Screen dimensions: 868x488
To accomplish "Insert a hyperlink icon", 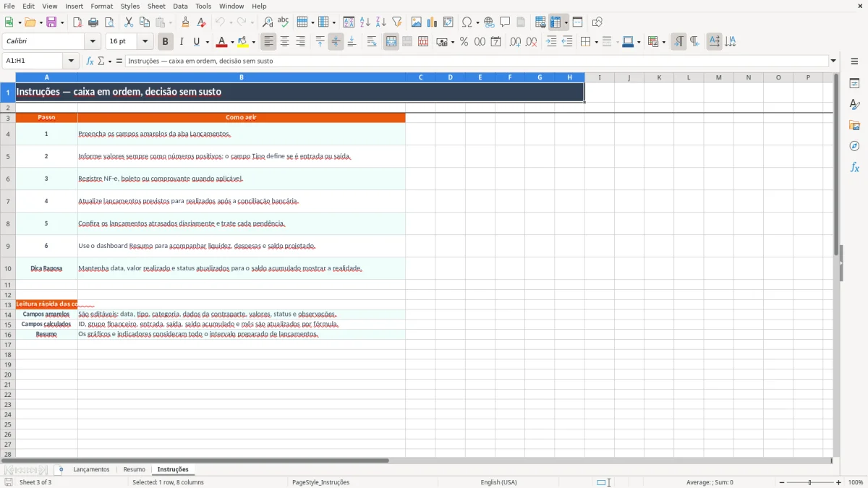I will [489, 22].
